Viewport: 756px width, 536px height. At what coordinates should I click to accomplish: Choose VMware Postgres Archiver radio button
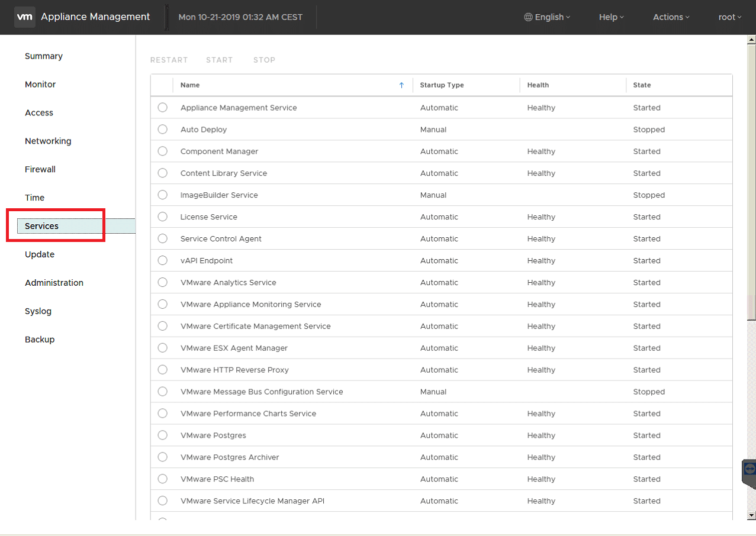point(163,458)
